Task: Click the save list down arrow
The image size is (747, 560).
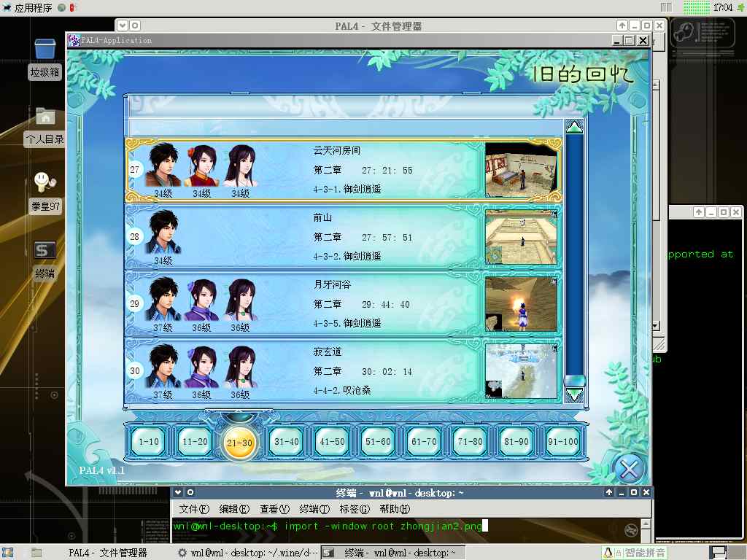Action: [x=574, y=394]
